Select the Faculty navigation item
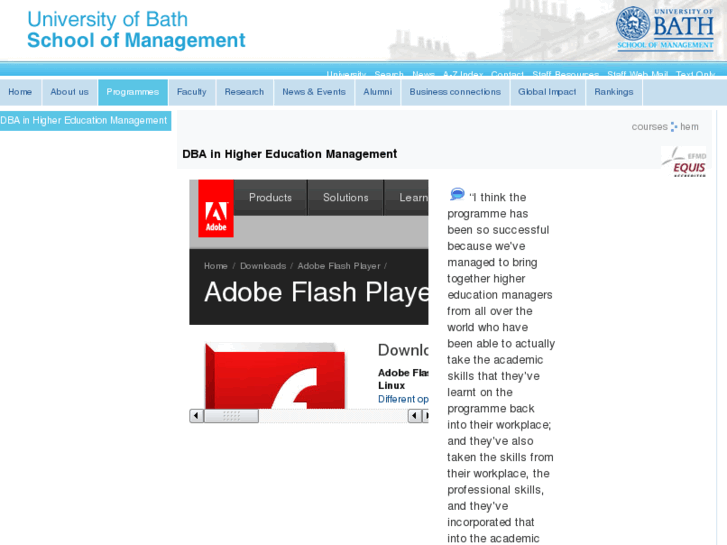The height and width of the screenshot is (545, 727). [191, 92]
